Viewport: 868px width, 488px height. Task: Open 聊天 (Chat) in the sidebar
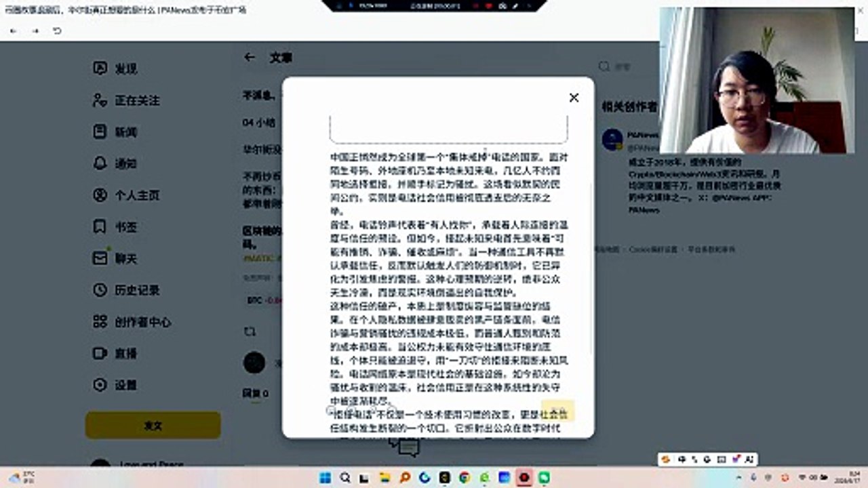(x=115, y=258)
